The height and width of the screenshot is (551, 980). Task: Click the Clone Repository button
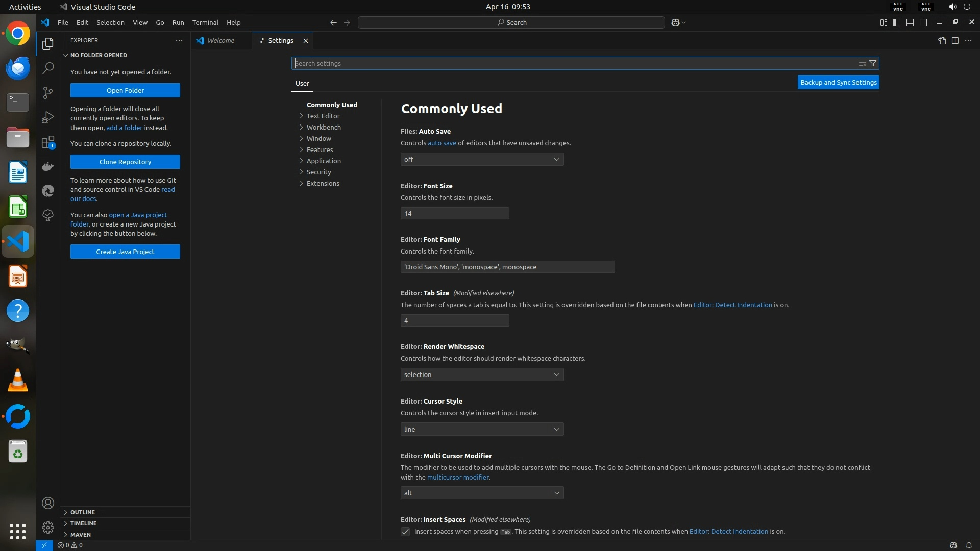(x=125, y=162)
